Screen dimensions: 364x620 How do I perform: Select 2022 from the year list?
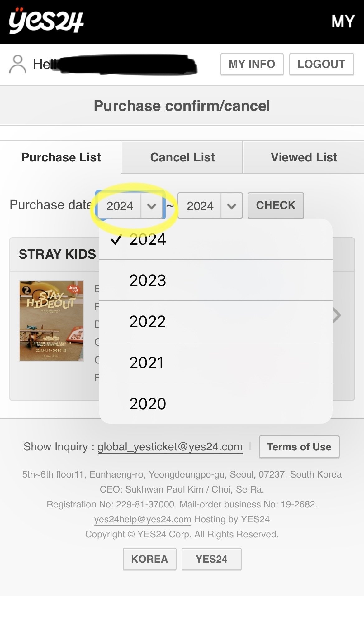tap(148, 321)
